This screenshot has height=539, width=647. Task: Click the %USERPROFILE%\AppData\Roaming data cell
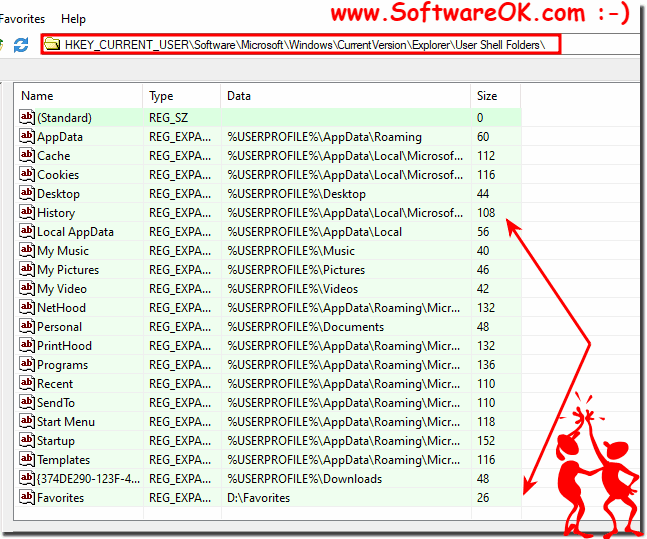coord(324,137)
